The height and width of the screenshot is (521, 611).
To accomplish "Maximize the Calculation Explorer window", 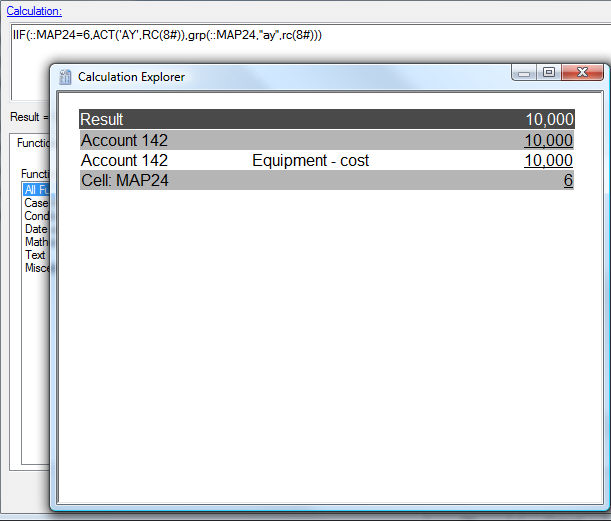I will point(549,72).
